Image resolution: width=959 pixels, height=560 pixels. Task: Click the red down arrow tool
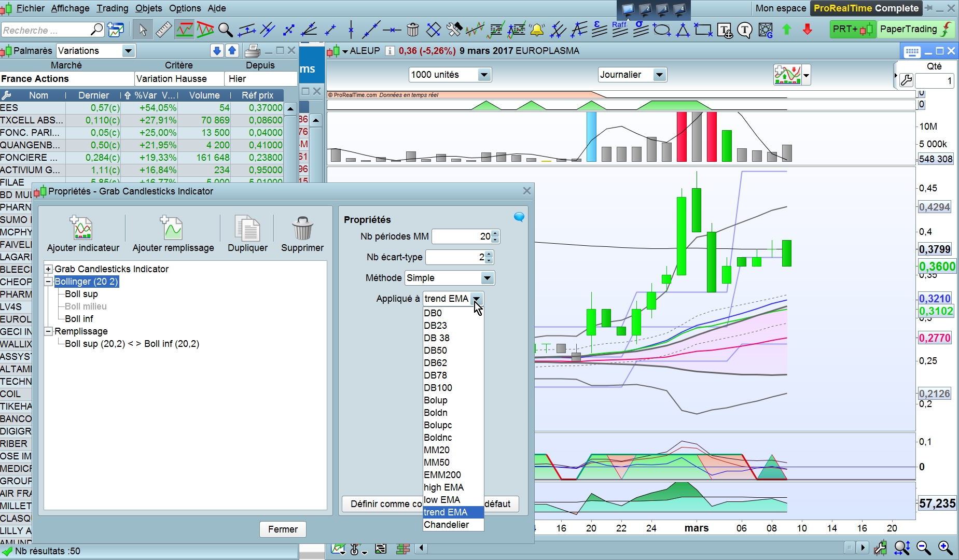[808, 30]
